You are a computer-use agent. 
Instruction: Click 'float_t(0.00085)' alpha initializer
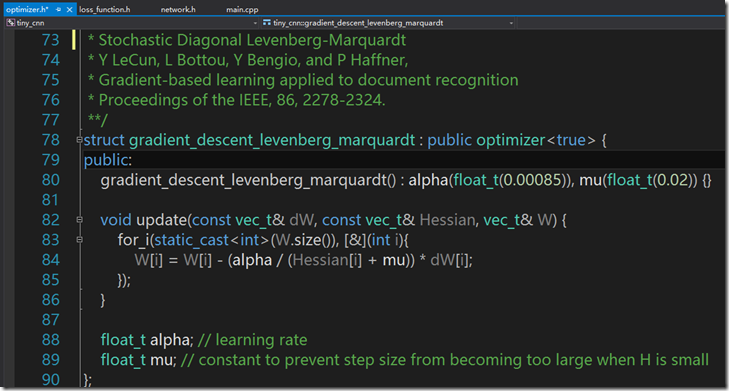point(510,180)
